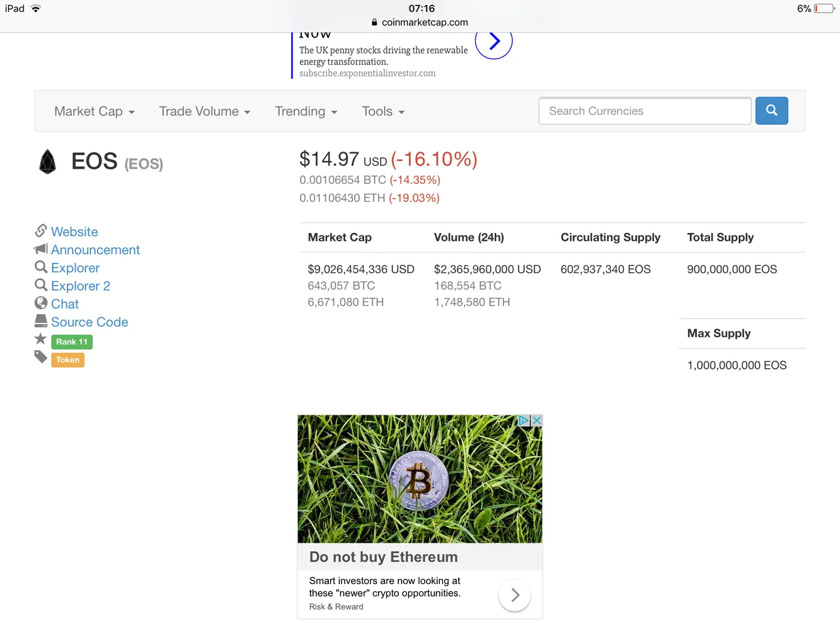840x630 pixels.
Task: Click the magnifier icon beside Explorer
Action: [x=41, y=267]
